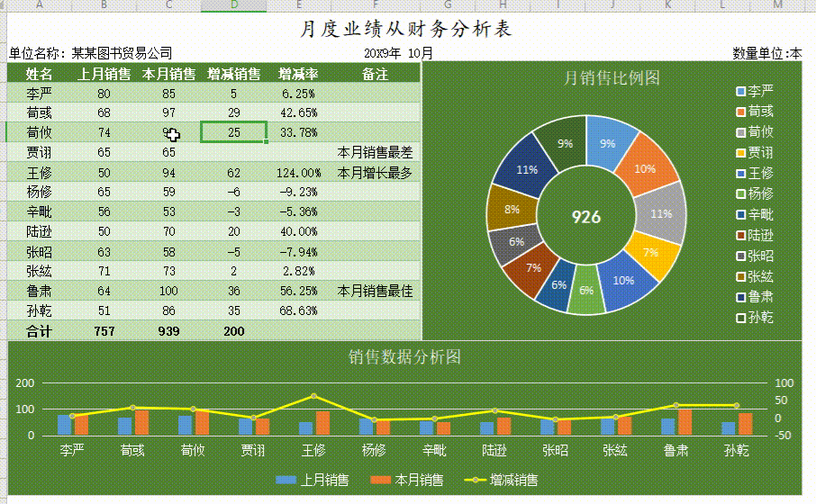This screenshot has width=816, height=504.
Task: Select 张昭's 增减率 value -7.94%
Action: pyautogui.click(x=298, y=252)
